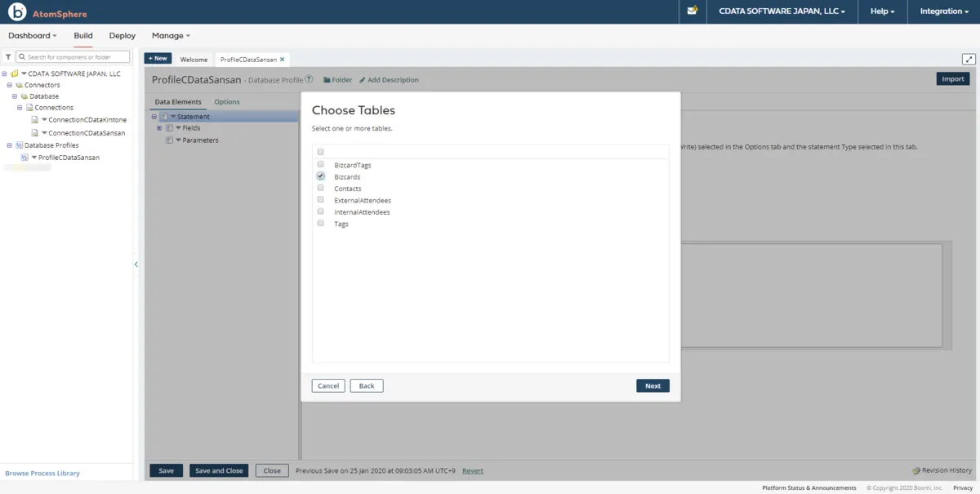Toggle the select-all tables checkbox
980x494 pixels.
(x=321, y=152)
